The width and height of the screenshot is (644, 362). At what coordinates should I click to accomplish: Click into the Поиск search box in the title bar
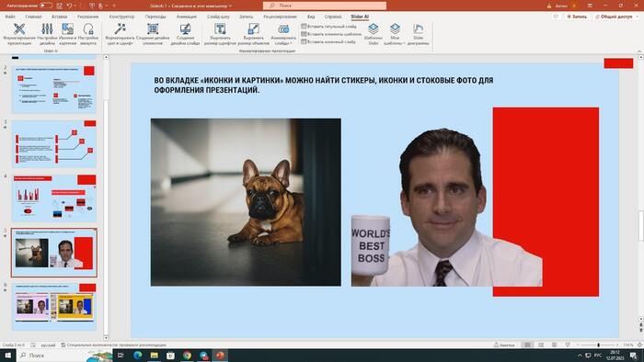[x=325, y=6]
